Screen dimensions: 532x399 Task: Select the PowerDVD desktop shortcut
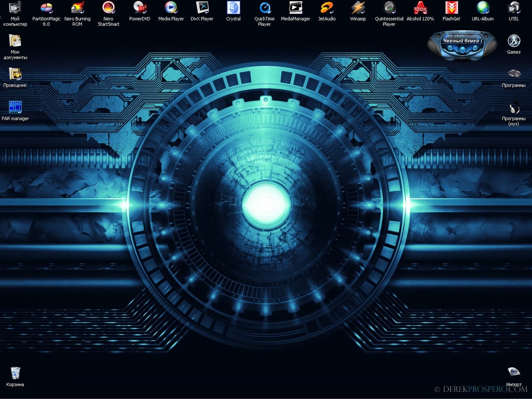point(140,11)
